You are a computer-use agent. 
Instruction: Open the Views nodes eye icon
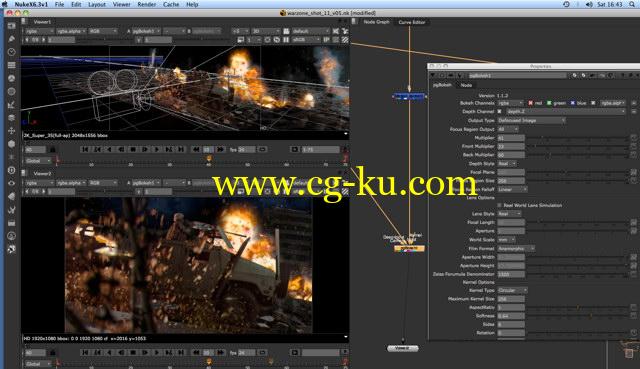point(11,183)
